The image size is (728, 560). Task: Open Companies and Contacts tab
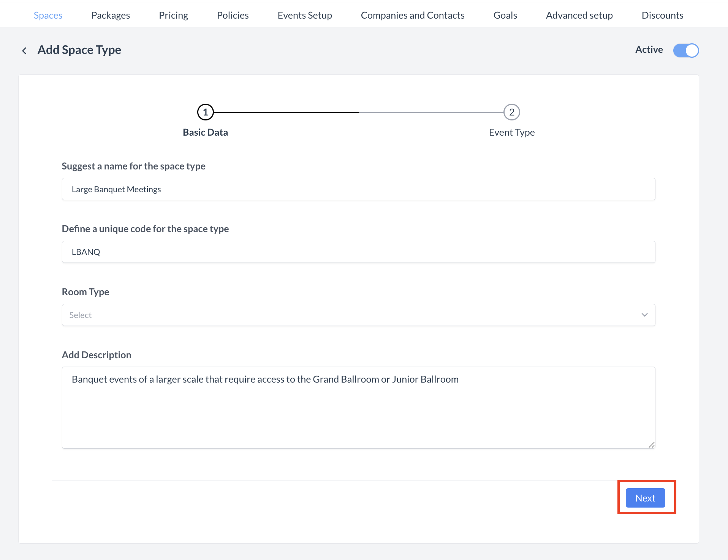tap(413, 15)
